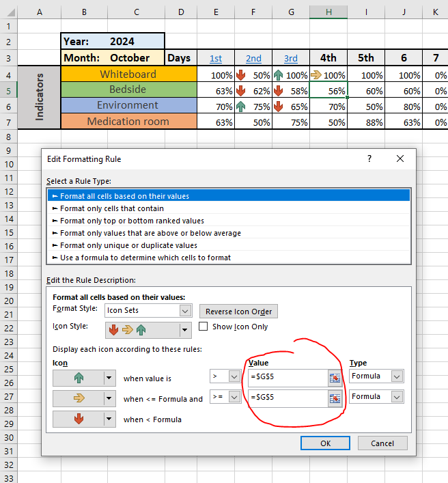Select row 5 header
The image size is (448, 483).
click(9, 91)
